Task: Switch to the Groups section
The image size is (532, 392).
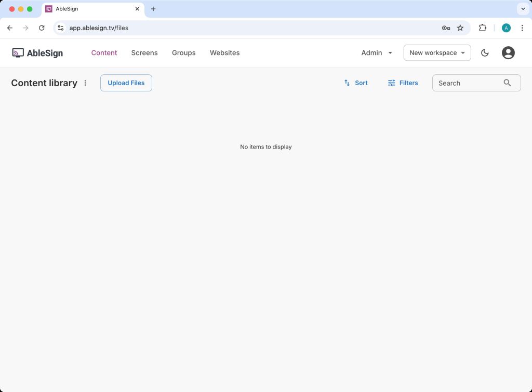Action: pos(183,52)
